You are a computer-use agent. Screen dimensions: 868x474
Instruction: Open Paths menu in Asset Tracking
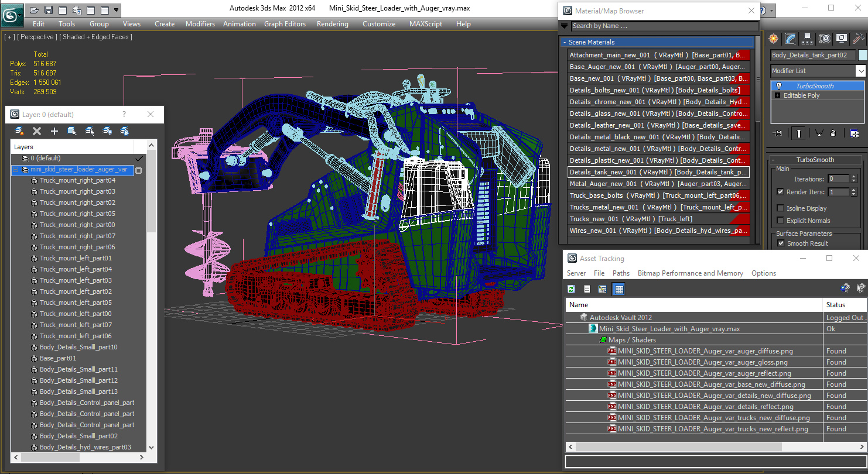pos(621,273)
